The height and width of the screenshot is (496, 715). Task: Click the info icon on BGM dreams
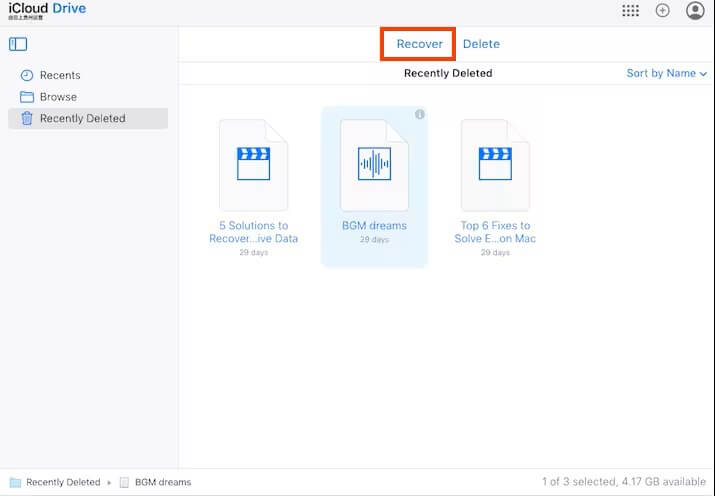(x=420, y=114)
